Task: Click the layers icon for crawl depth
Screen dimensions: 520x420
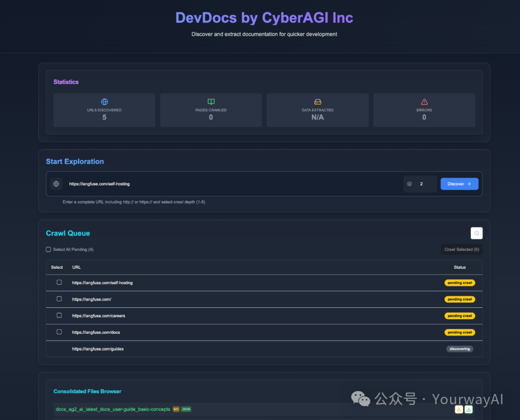Action: (409, 184)
